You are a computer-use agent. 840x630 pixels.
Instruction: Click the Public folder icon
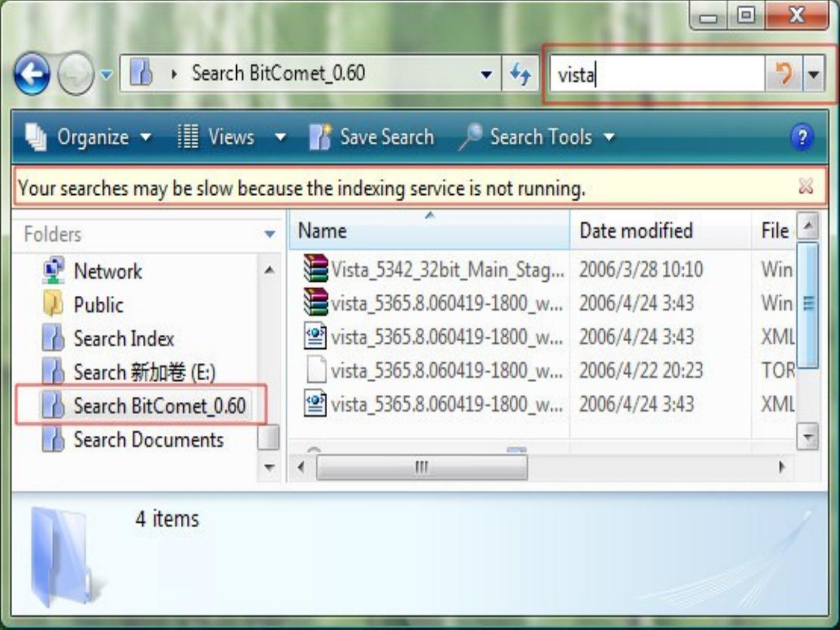pyautogui.click(x=54, y=304)
